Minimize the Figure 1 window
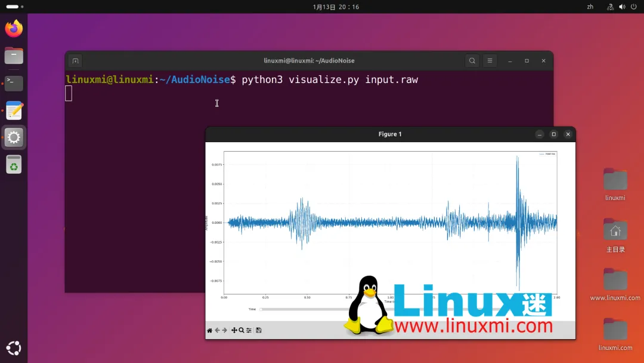Image resolution: width=644 pixels, height=363 pixels. (x=540, y=134)
